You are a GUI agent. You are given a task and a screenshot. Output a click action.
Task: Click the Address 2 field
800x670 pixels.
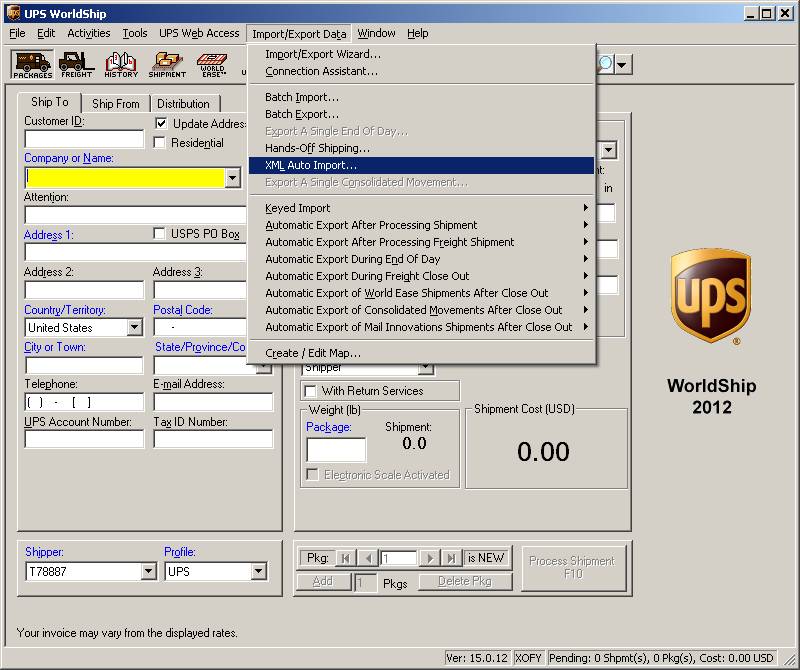click(84, 290)
